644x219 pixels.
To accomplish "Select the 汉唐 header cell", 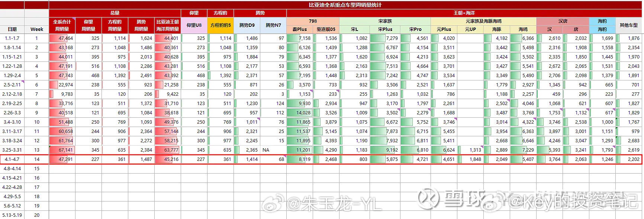I will pyautogui.click(x=563, y=21).
